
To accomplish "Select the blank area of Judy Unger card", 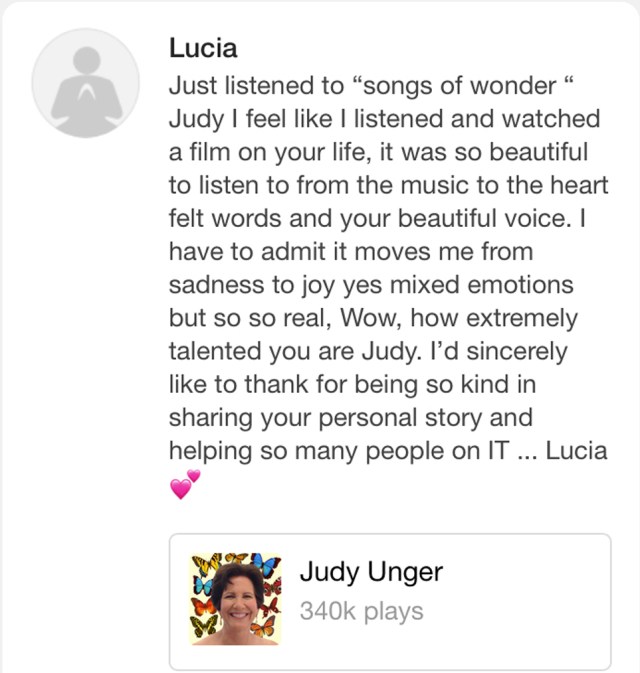I will coord(520,600).
